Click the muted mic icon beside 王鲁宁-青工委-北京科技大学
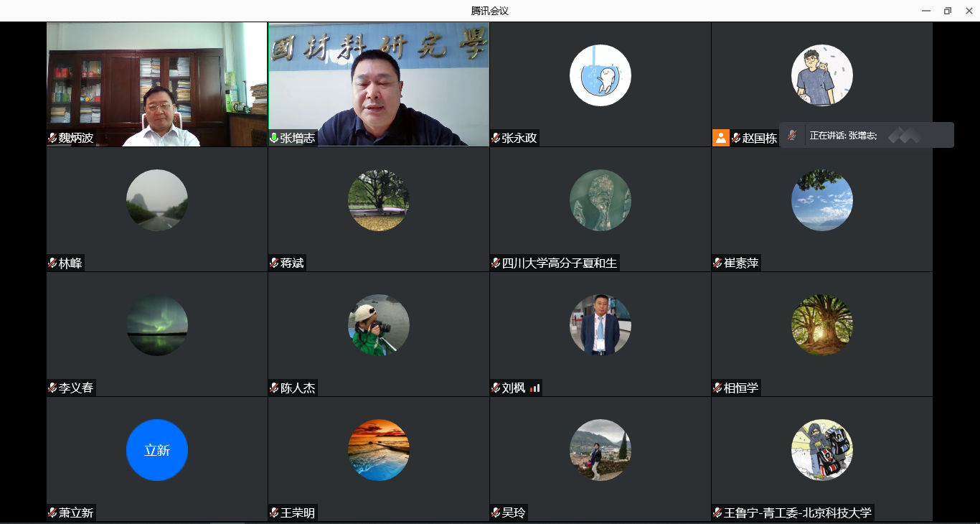 tap(717, 513)
